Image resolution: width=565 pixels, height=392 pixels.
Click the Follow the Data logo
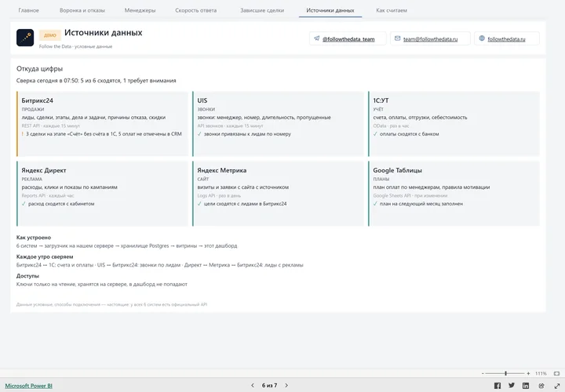25,38
